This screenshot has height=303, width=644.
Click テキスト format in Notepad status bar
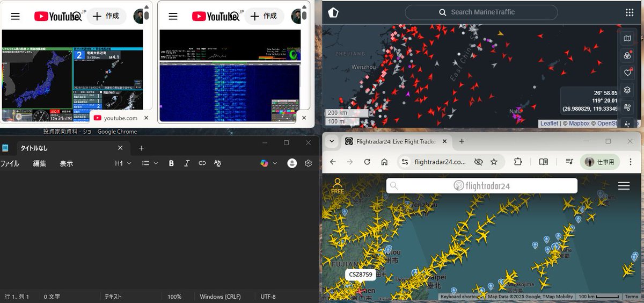click(x=113, y=297)
